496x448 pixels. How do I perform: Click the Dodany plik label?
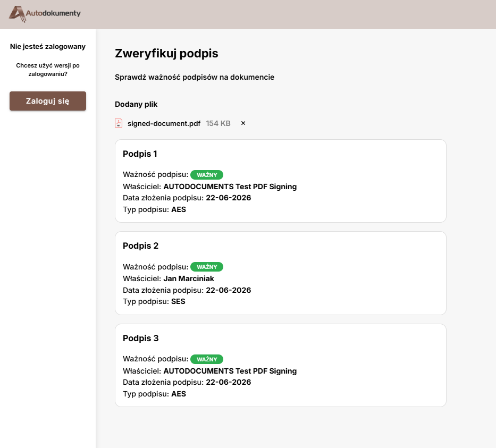[136, 104]
